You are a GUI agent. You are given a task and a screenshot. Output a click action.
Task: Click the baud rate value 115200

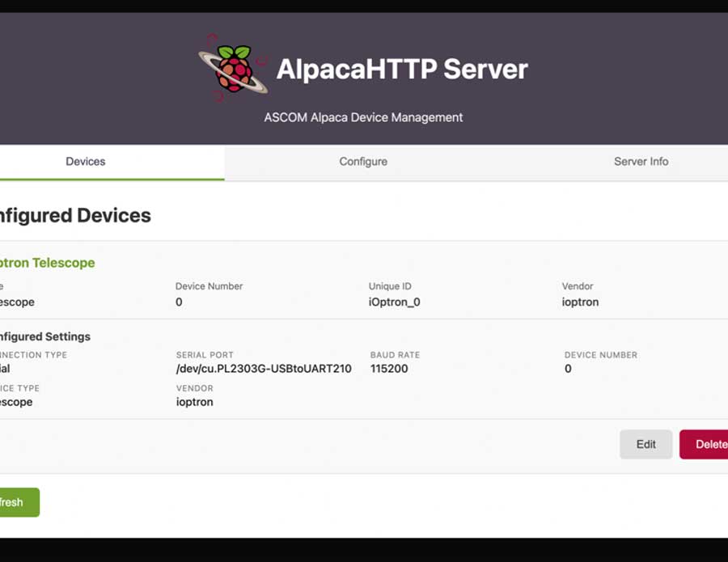389,369
